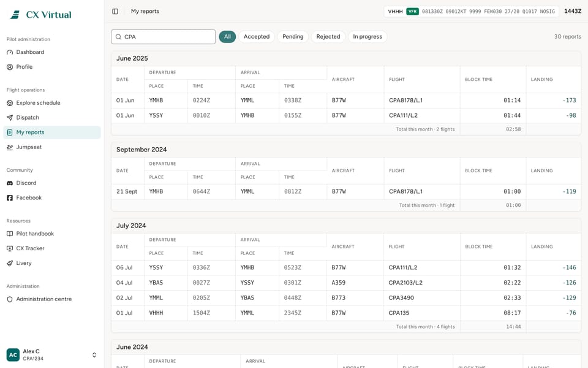Open the CPA2103/L2 flight report

pos(346,283)
